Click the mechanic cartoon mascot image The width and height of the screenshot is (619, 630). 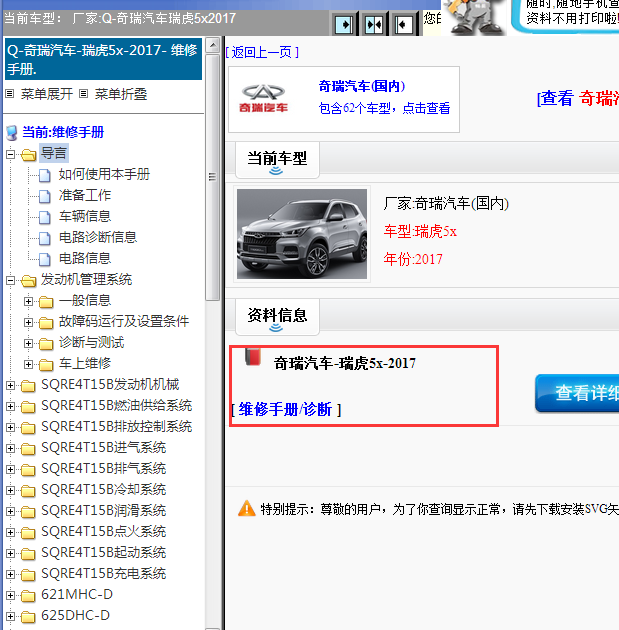[x=475, y=16]
